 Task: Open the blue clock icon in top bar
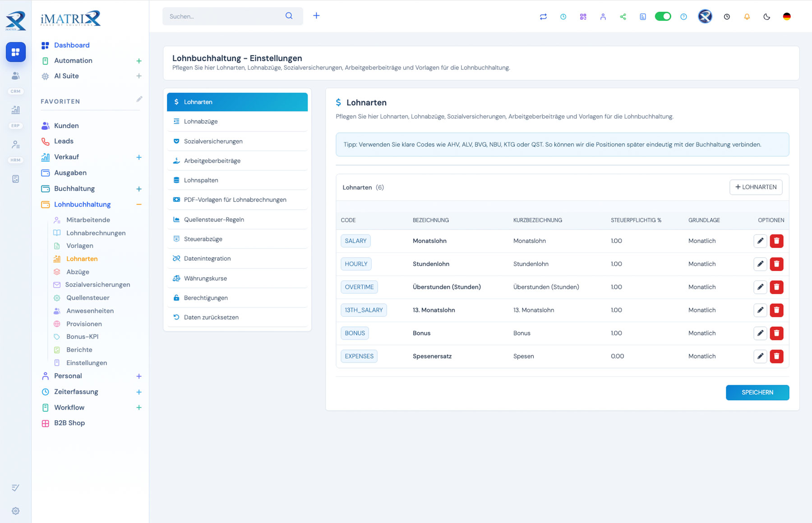pos(563,17)
